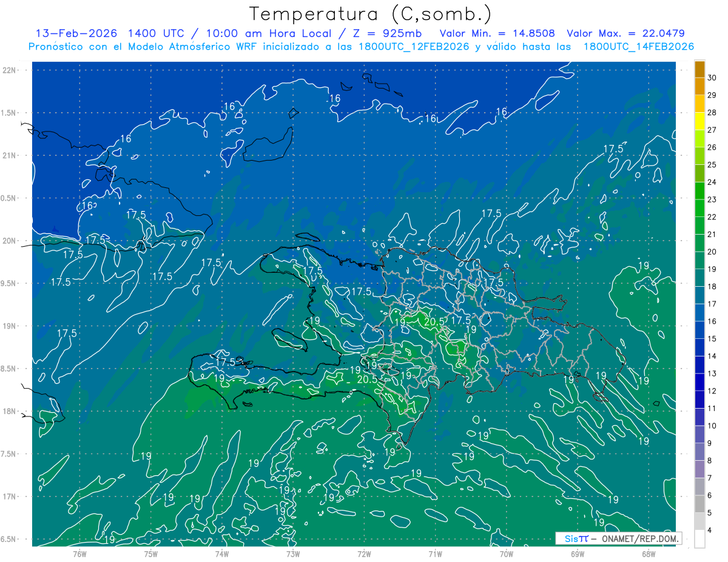Click the "69W" longitude axis label

tap(578, 554)
